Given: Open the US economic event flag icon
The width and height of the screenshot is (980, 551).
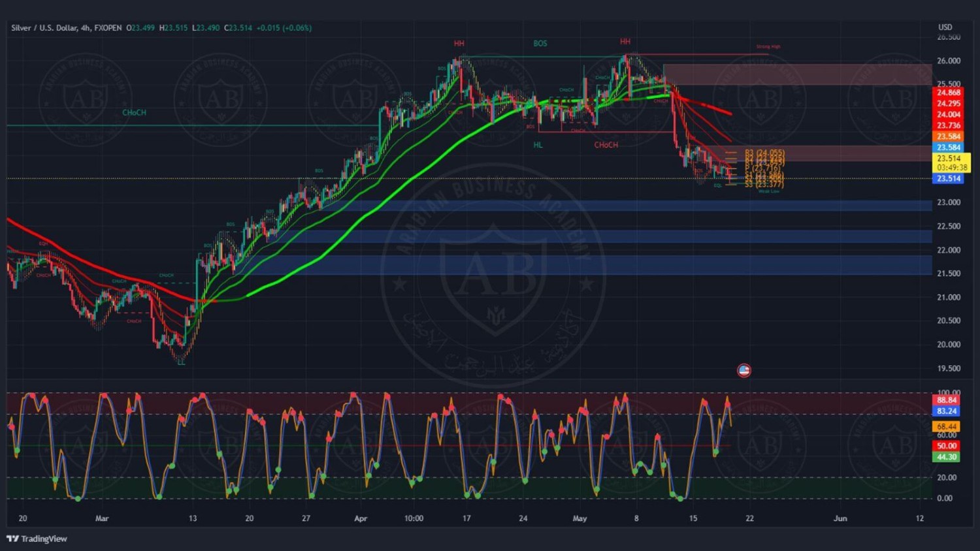Looking at the screenshot, I should click(743, 370).
